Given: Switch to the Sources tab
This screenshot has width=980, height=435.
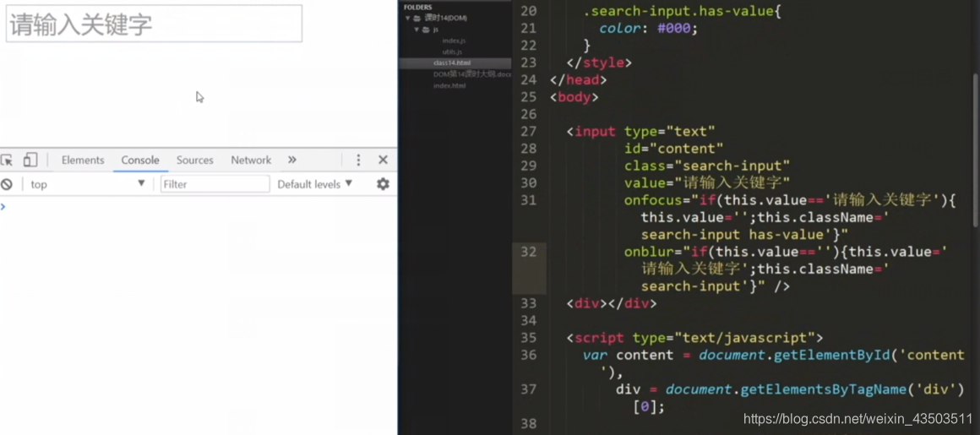Looking at the screenshot, I should (x=194, y=160).
